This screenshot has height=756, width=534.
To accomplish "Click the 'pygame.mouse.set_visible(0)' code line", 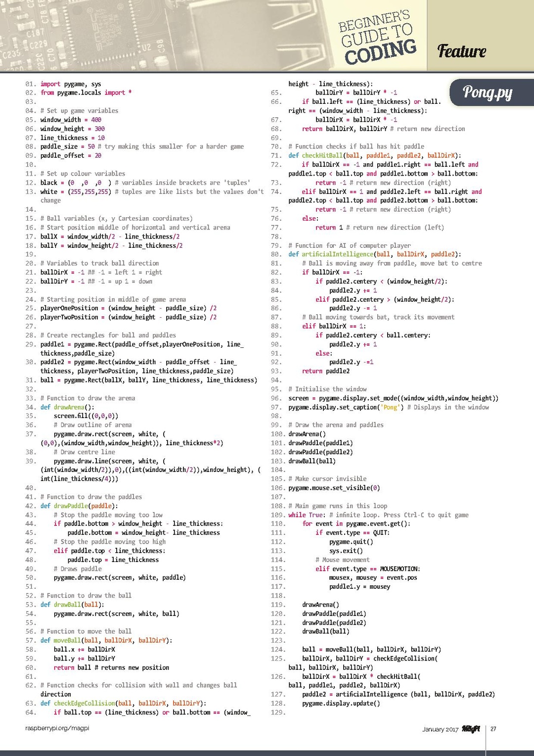I will (x=334, y=488).
